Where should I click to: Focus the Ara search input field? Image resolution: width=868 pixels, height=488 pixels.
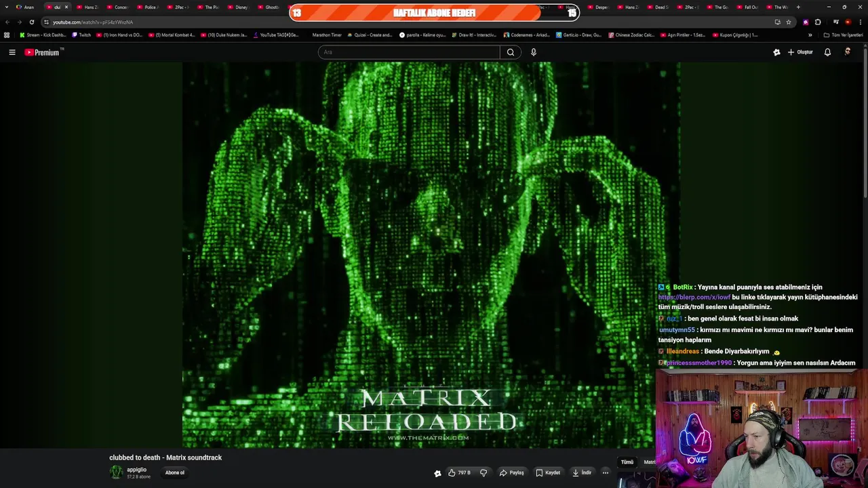coord(409,52)
